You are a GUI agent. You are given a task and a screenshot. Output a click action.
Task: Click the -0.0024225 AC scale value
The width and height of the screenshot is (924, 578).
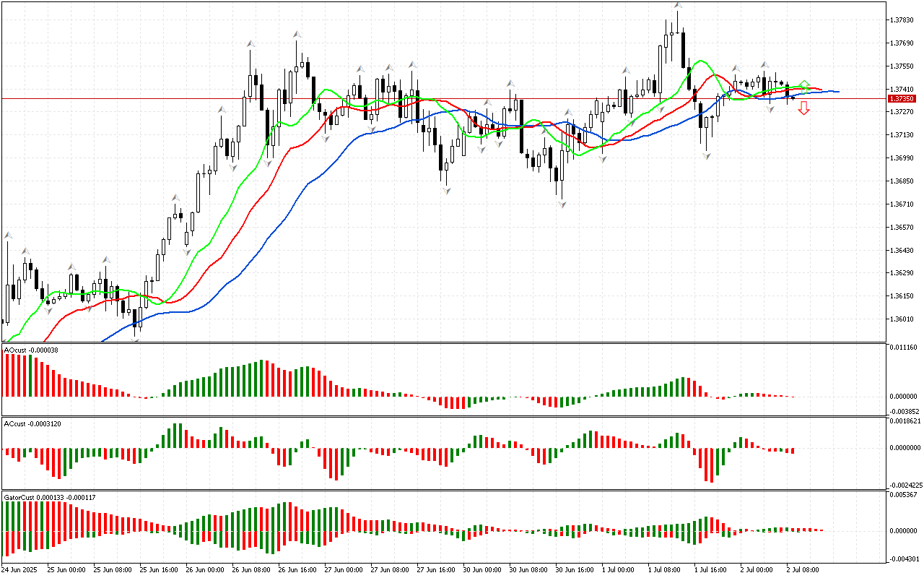[905, 485]
